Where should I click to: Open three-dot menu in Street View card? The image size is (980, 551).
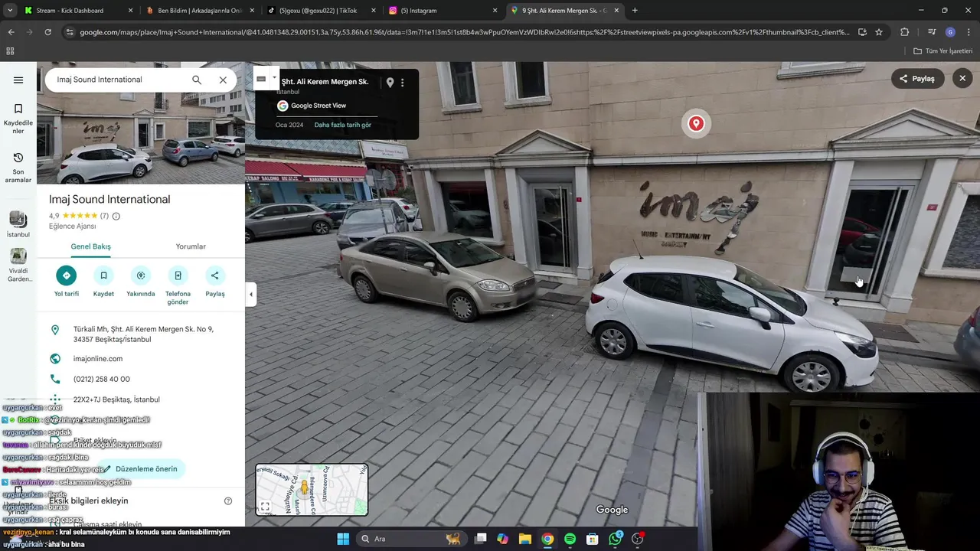(403, 83)
